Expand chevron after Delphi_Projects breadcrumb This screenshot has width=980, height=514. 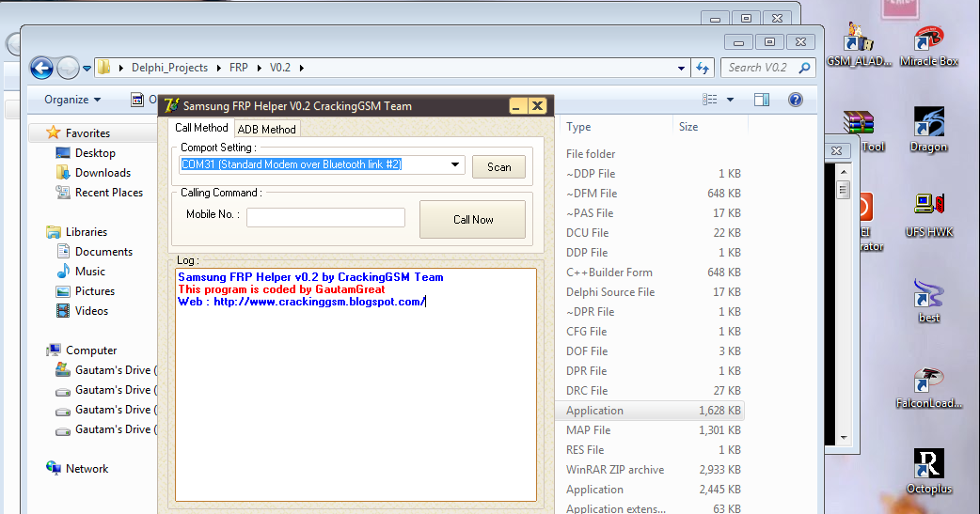pos(219,68)
